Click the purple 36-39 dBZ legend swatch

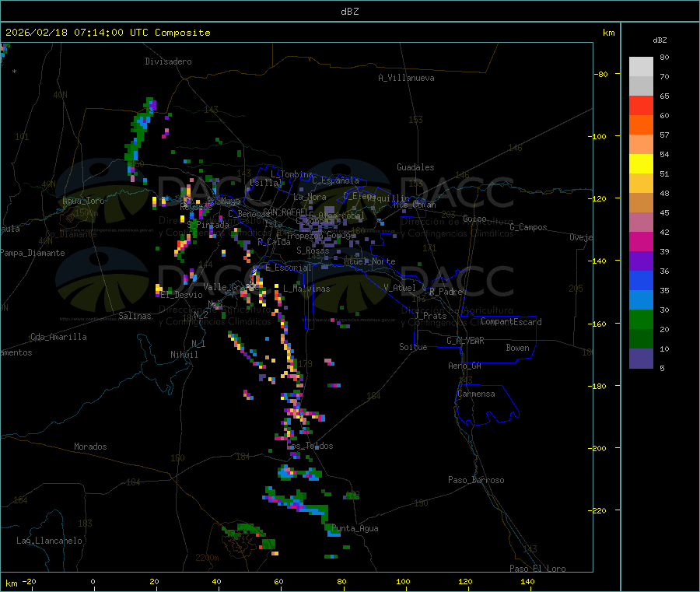[641, 261]
